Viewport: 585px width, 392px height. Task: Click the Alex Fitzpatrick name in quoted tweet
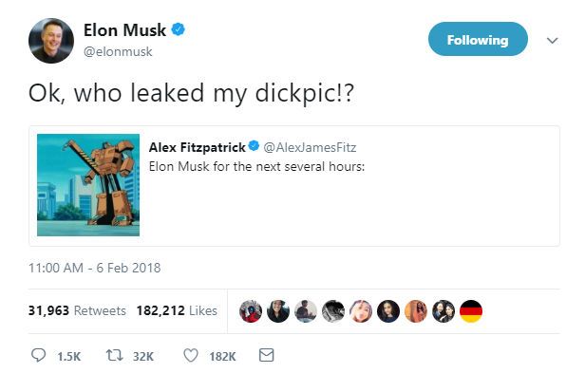(x=198, y=147)
